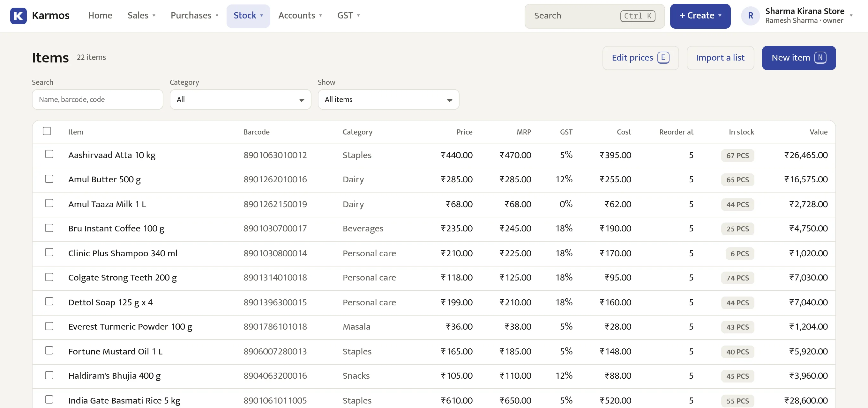Go to the Home page
Screen dimensions: 868x408
coord(100,16)
